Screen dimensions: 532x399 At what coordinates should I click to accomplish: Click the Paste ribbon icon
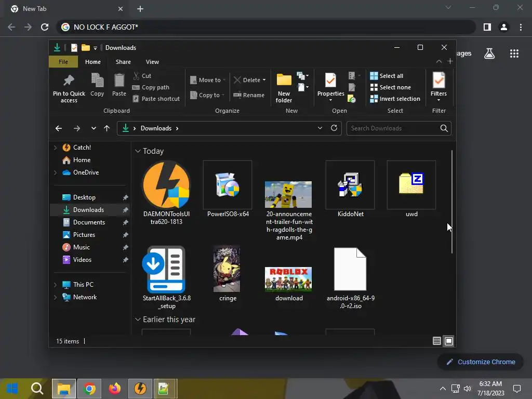pos(119,81)
